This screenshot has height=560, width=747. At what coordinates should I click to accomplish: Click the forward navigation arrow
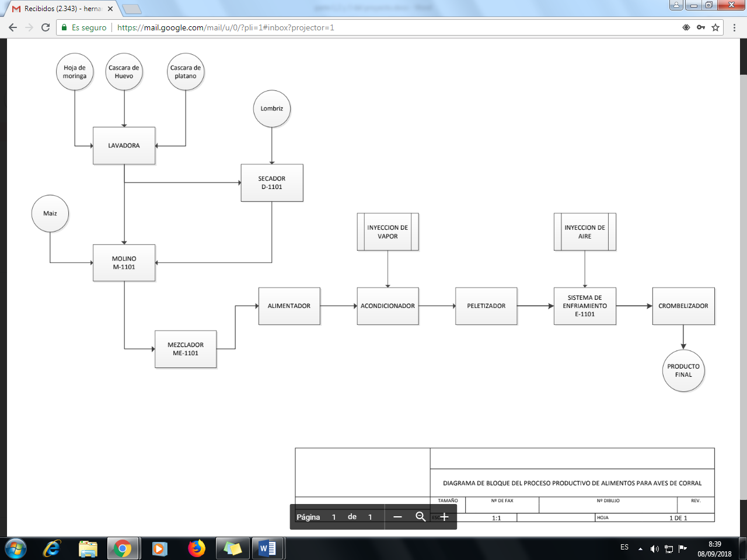pyautogui.click(x=29, y=27)
